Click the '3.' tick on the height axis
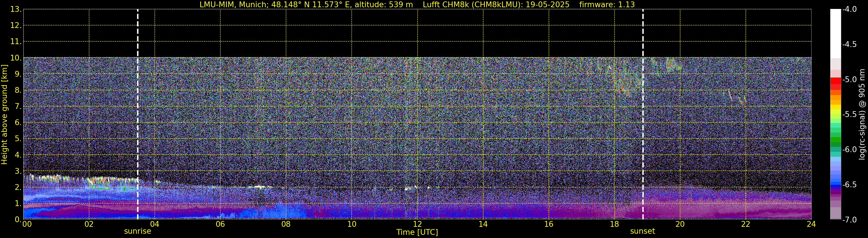This screenshot has height=238, width=868. 18,171
